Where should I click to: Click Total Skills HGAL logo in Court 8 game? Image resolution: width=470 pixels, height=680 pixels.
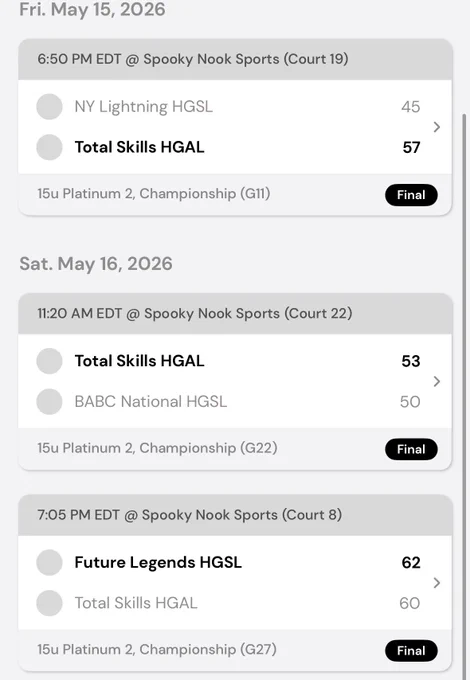click(49, 603)
